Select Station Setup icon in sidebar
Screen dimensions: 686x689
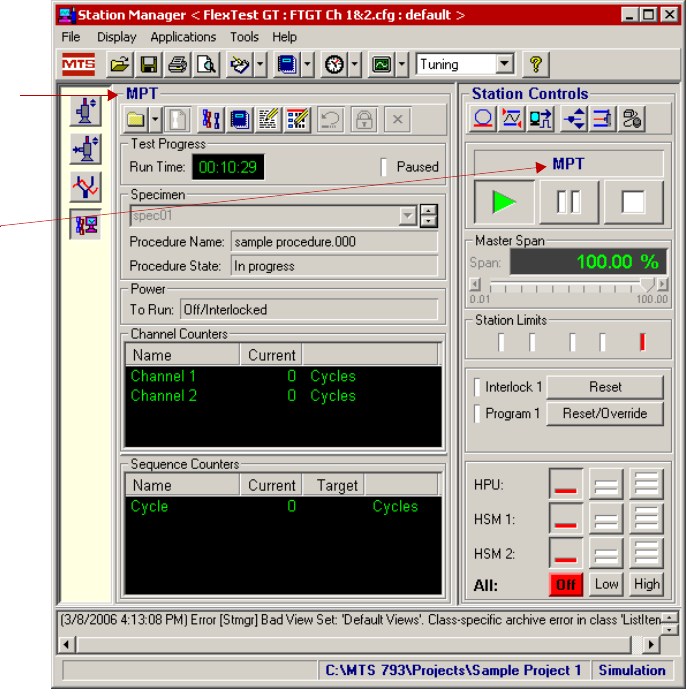[86, 111]
